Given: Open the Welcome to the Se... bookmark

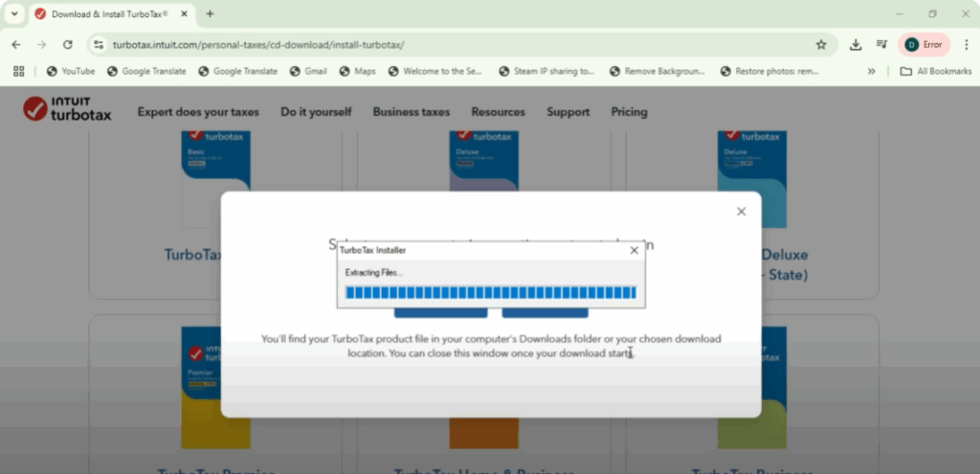Looking at the screenshot, I should tap(435, 71).
